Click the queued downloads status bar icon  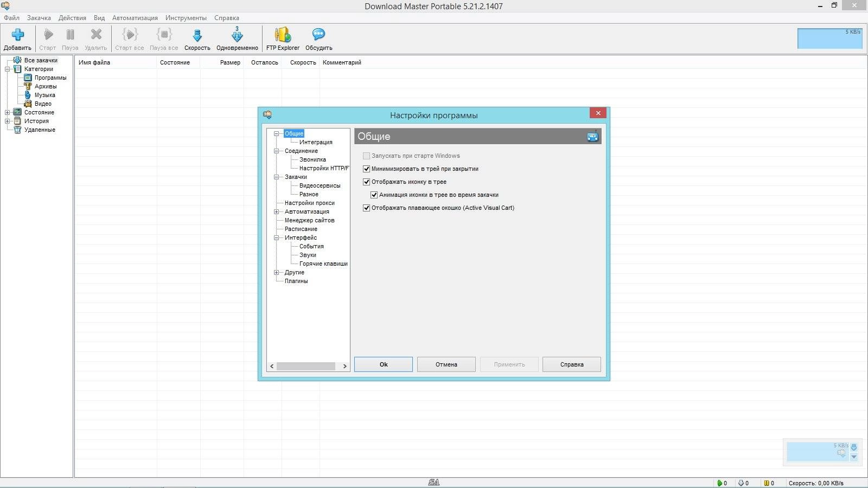[x=741, y=483]
